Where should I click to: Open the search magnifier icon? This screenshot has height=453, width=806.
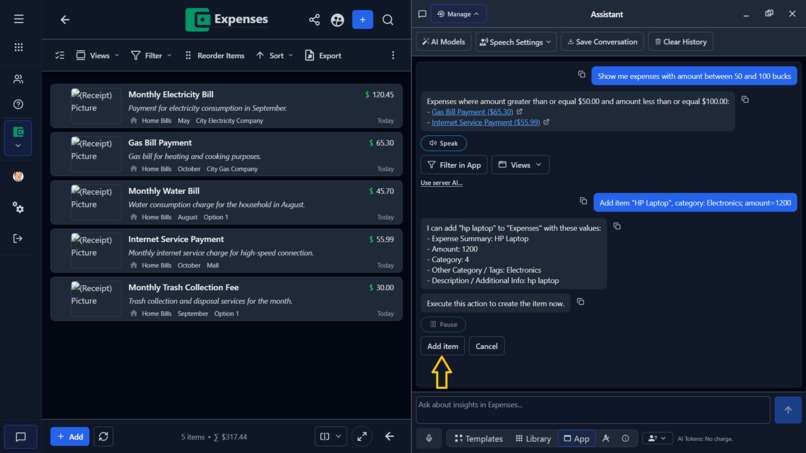click(x=388, y=20)
